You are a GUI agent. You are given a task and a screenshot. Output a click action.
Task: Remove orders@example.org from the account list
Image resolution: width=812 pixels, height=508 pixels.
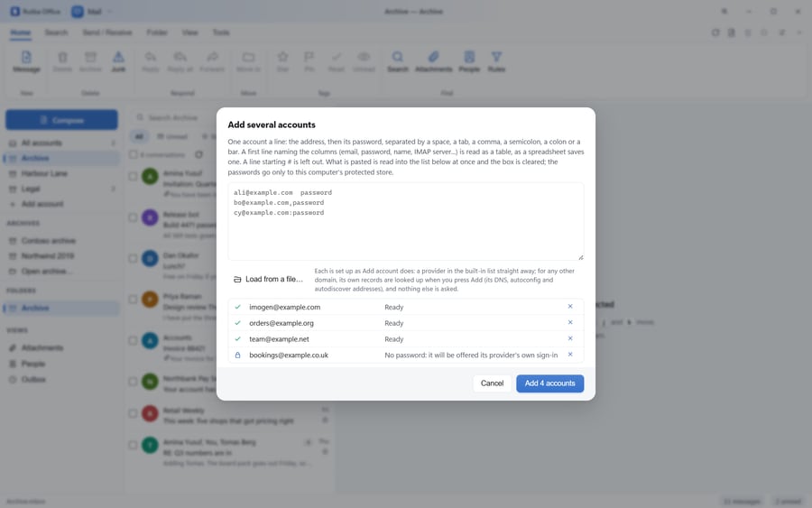(x=570, y=323)
